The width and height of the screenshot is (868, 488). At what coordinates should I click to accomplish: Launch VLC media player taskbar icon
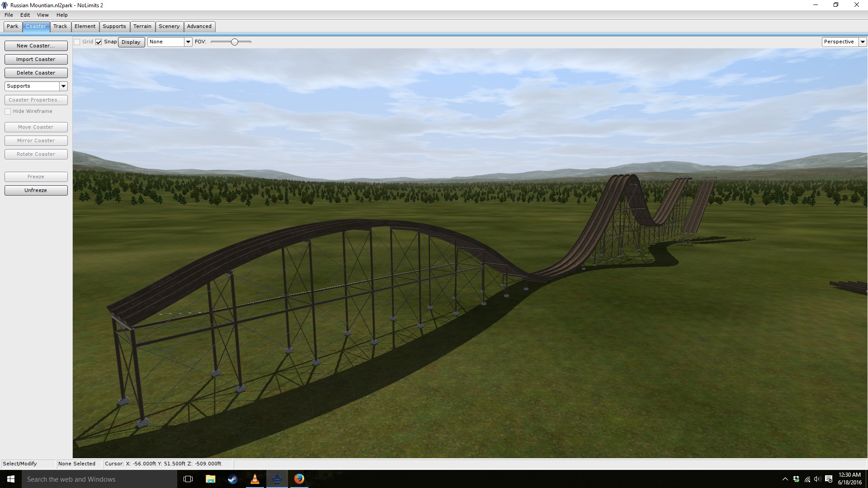(x=255, y=479)
